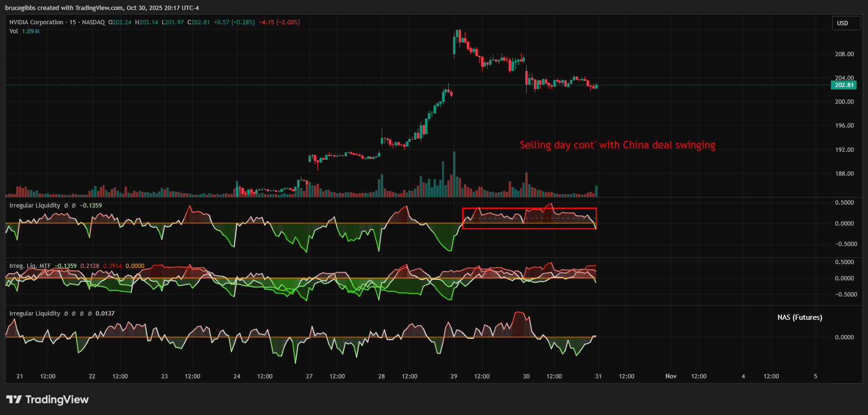Select the Irregular Liquidity legend showing -0.1359
Screen dimensions: 868x415
tap(35, 206)
